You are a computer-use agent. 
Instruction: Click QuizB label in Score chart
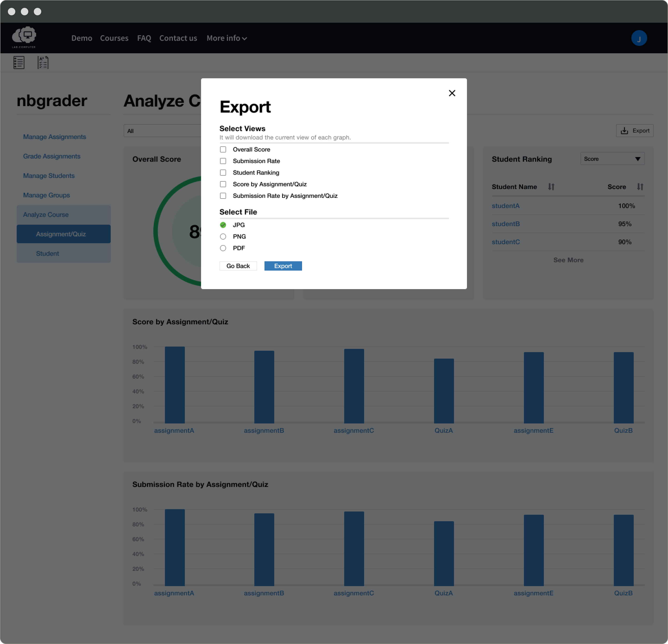click(623, 431)
